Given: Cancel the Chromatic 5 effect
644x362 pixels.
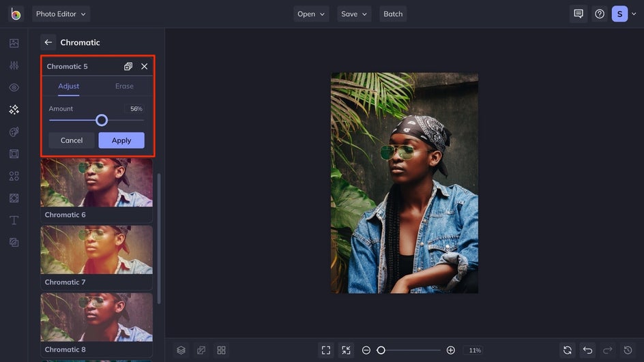Looking at the screenshot, I should tap(72, 140).
